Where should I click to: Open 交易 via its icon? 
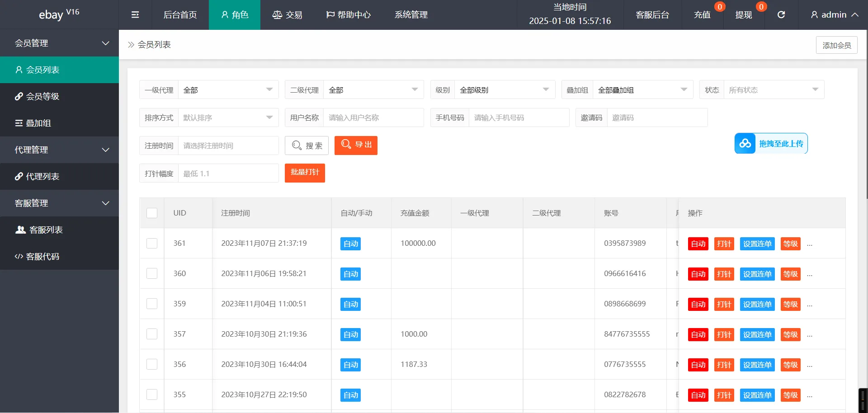coord(277,14)
